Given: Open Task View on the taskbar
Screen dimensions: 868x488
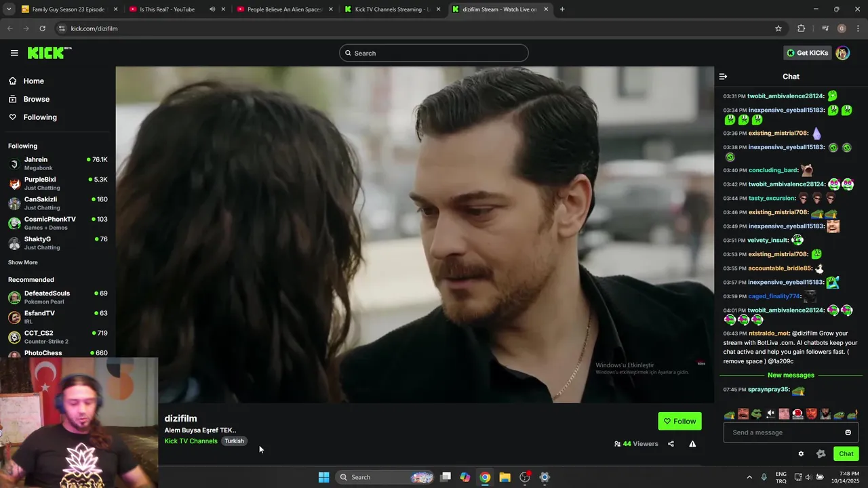Looking at the screenshot, I should coord(446,477).
